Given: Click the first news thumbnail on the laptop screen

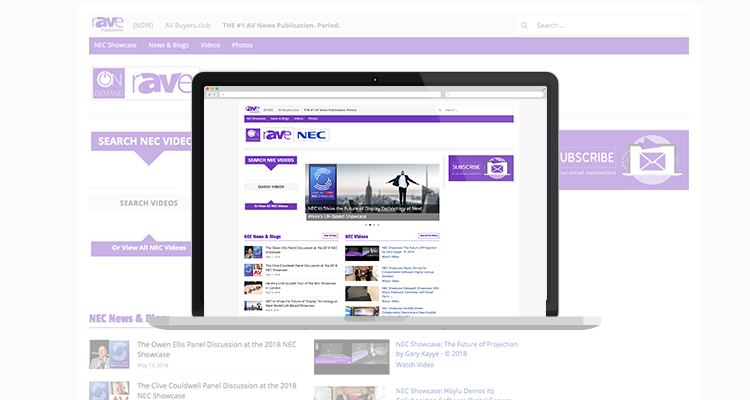Looking at the screenshot, I should pyautogui.click(x=253, y=252).
